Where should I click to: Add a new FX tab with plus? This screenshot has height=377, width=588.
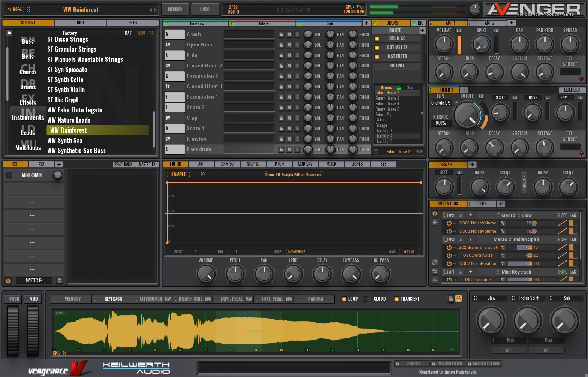59,165
